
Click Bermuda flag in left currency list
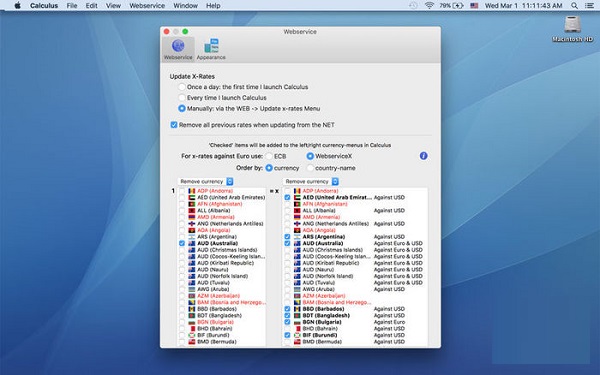191,342
